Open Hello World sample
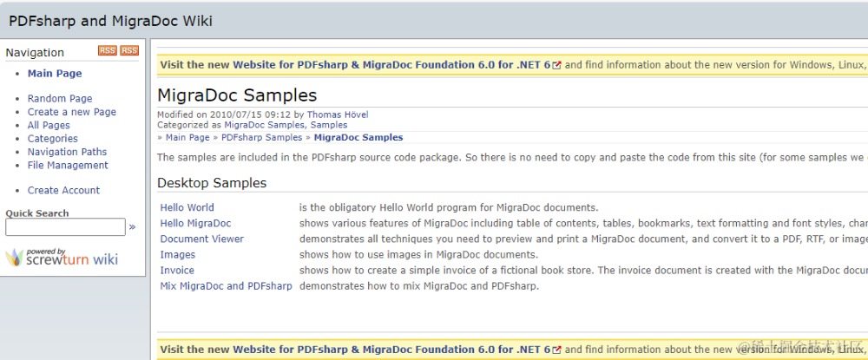This screenshot has width=868, height=360. (187, 207)
